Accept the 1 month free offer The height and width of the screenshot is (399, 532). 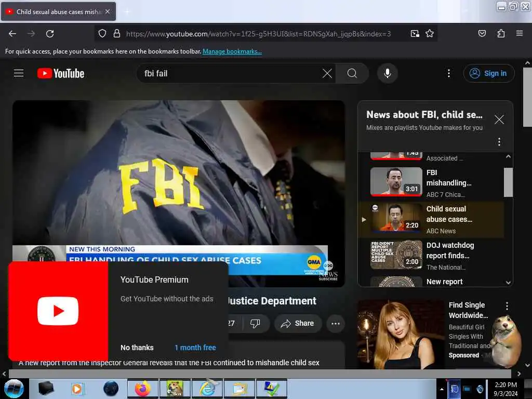tap(195, 348)
